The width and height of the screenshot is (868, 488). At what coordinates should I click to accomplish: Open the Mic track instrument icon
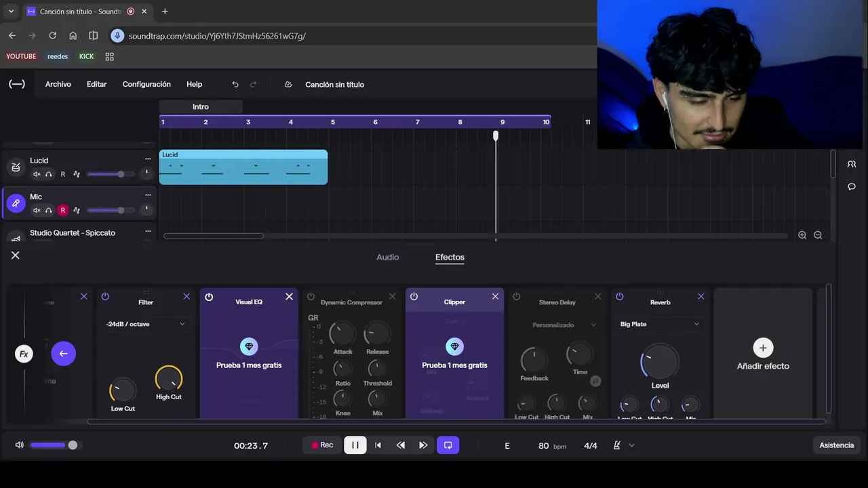[16, 203]
